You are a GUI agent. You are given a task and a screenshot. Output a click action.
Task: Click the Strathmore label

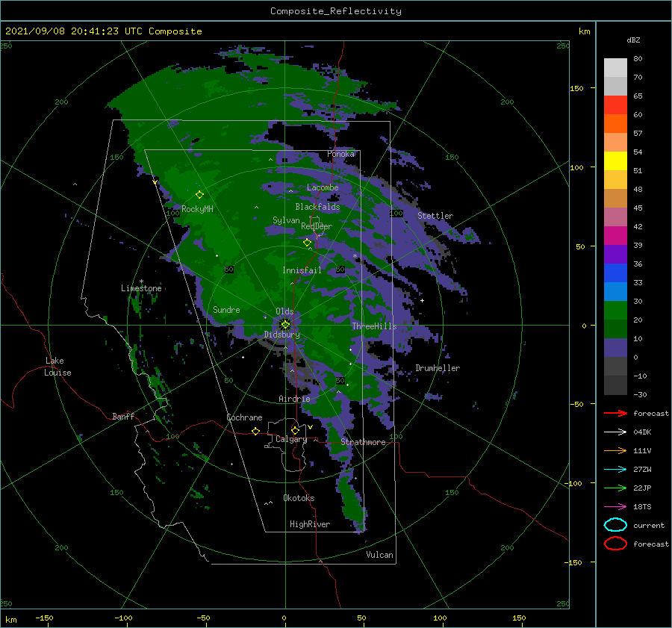click(363, 442)
